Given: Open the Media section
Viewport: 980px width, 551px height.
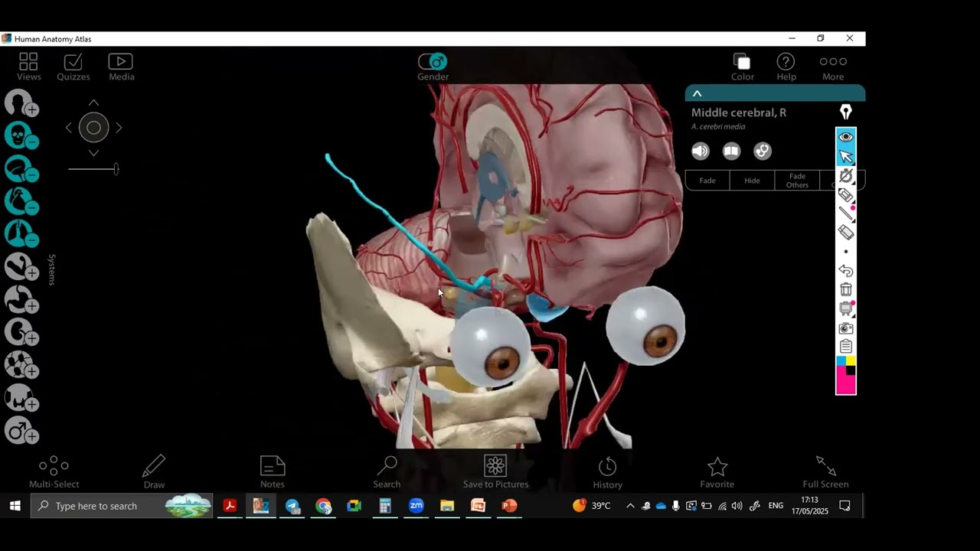Looking at the screenshot, I should (x=121, y=67).
